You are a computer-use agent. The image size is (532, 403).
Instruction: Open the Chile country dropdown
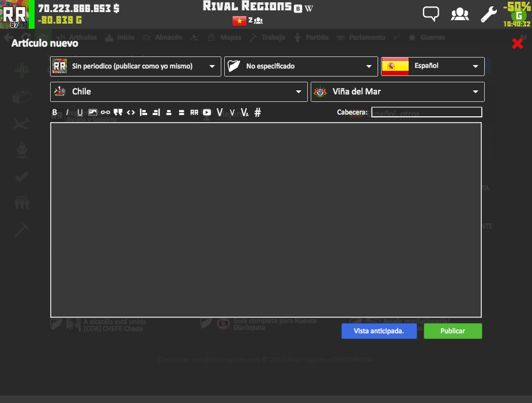pyautogui.click(x=179, y=92)
